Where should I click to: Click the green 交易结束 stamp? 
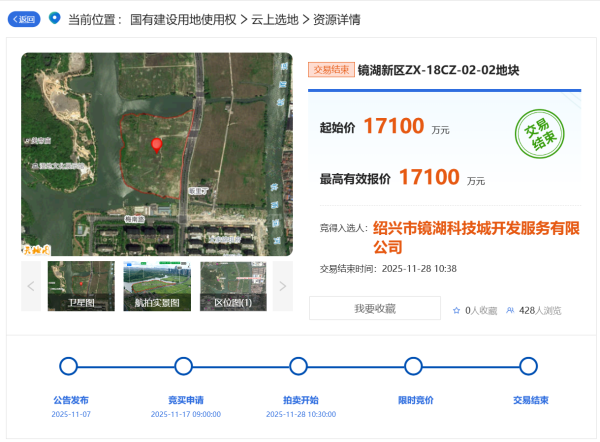pos(540,135)
